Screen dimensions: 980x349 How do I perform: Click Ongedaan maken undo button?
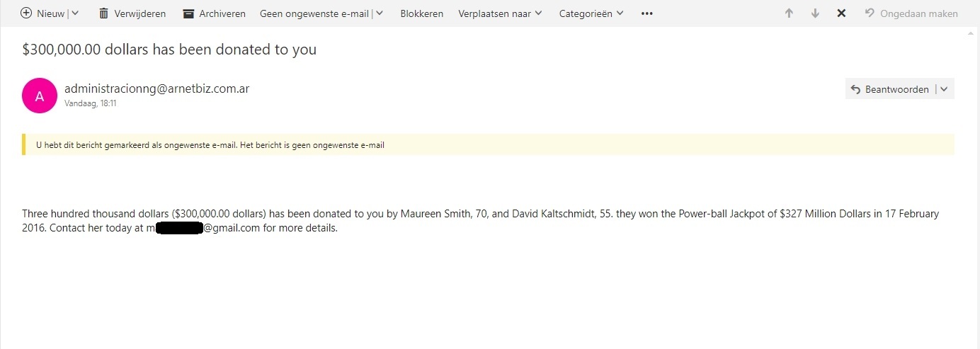tap(911, 13)
